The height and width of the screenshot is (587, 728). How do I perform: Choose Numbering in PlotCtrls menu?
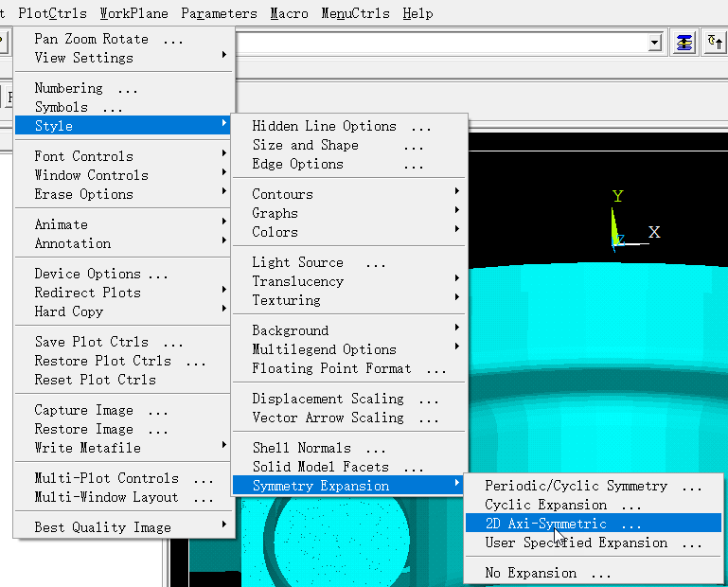(123, 88)
